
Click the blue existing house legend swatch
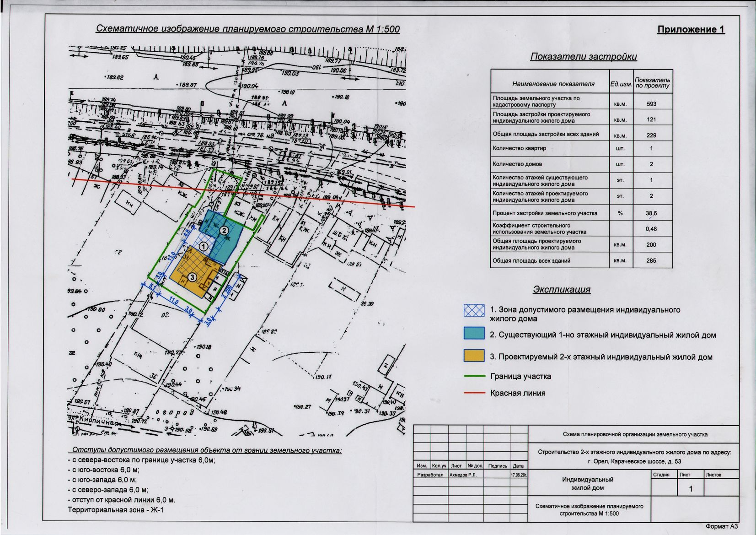click(x=474, y=333)
